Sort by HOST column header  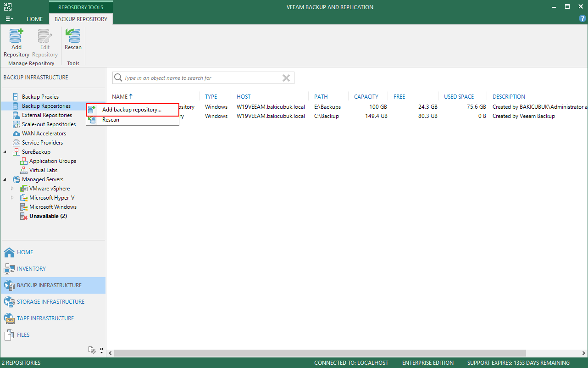[244, 97]
